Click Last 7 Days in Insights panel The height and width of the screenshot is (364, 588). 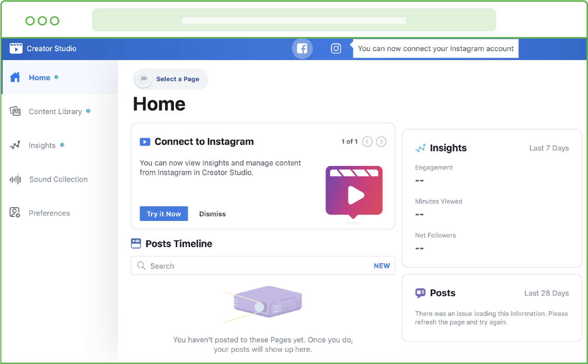549,148
